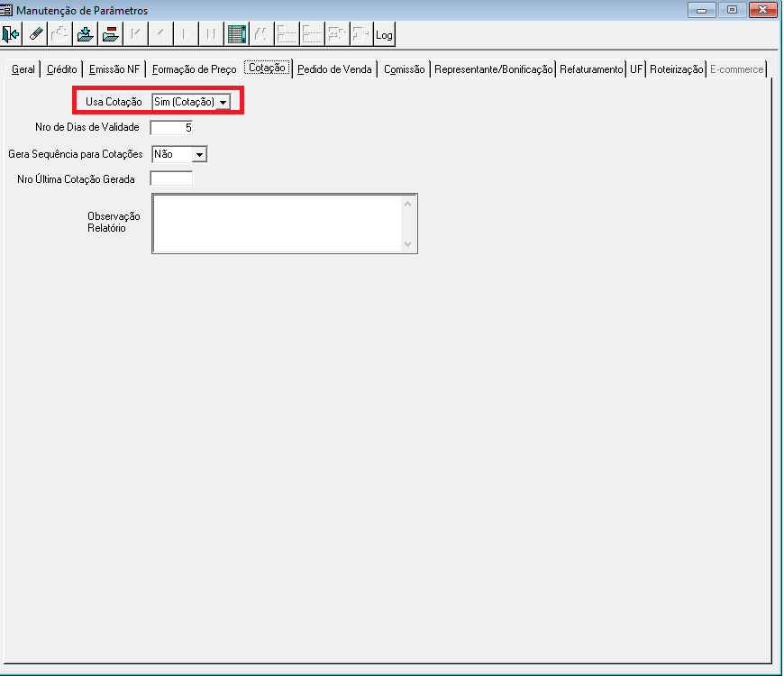Go to previous record toolbar arrow

pos(160,34)
